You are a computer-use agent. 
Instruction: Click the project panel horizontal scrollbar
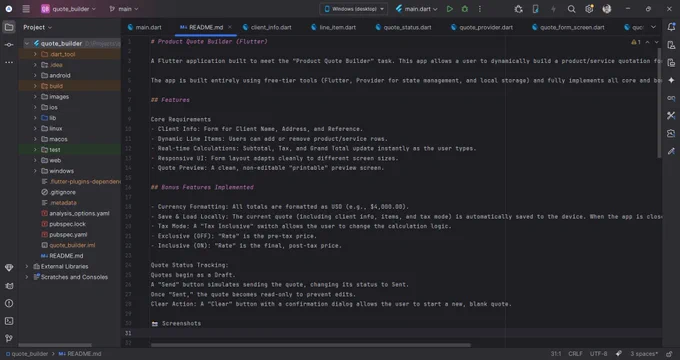(55, 345)
